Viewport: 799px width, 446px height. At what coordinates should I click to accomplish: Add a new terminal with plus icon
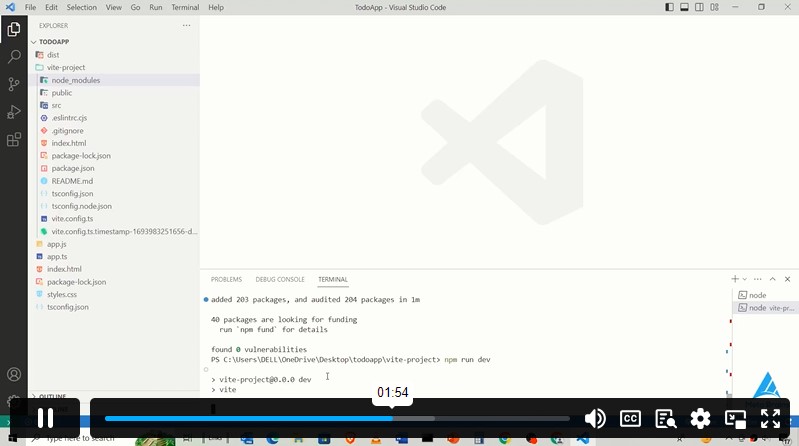point(735,279)
